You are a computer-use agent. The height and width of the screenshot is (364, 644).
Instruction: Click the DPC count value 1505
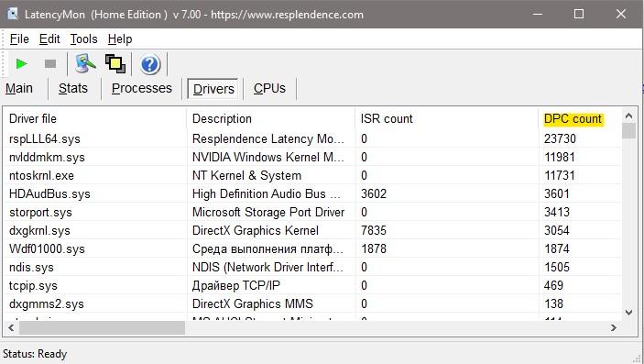point(557,268)
